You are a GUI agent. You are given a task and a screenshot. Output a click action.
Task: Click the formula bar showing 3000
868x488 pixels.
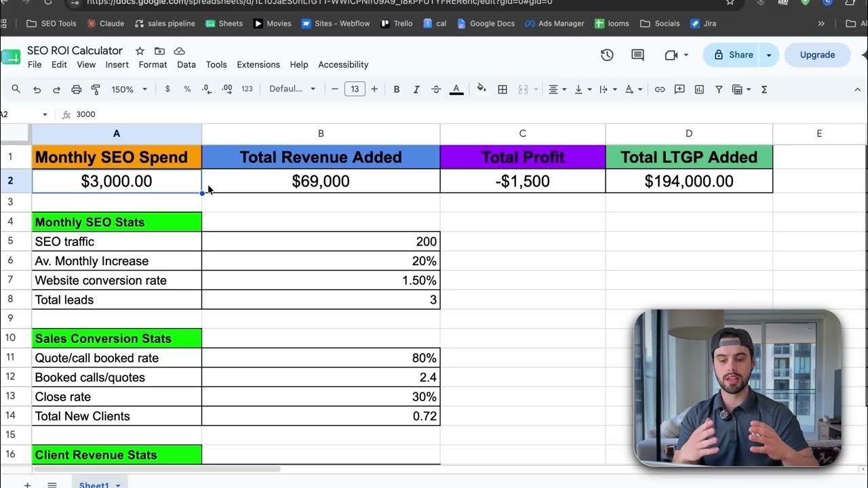(x=468, y=115)
